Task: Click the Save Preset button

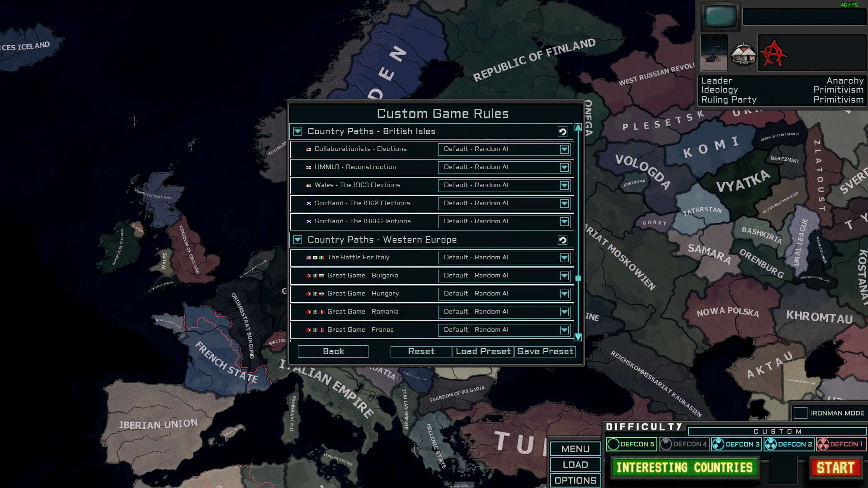Action: coord(545,351)
